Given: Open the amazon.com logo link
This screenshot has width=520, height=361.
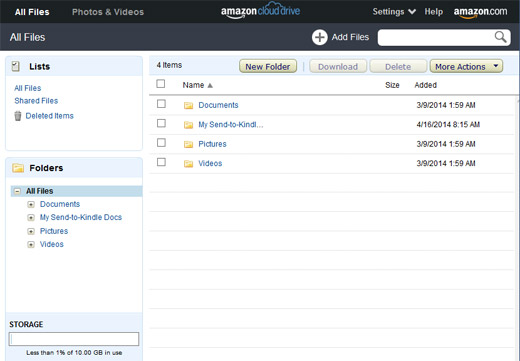Looking at the screenshot, I should coord(480,12).
